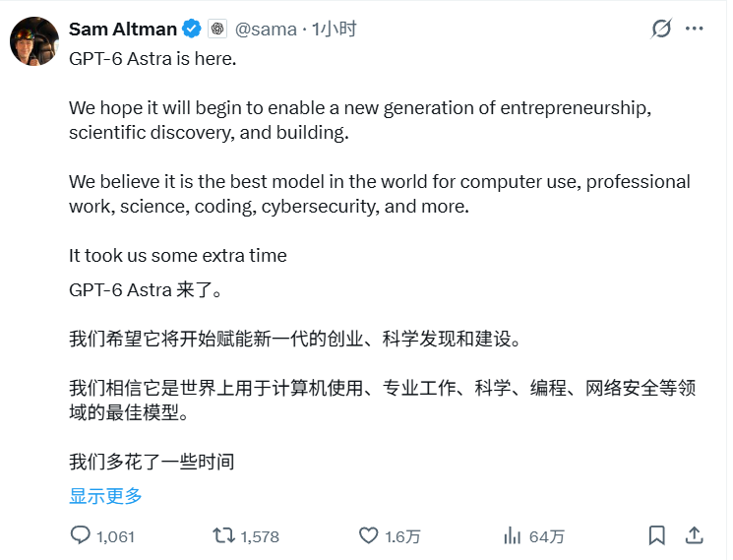Image resolution: width=733 pixels, height=560 pixels.
Task: Open the 1小时 timestamp link
Action: (335, 29)
